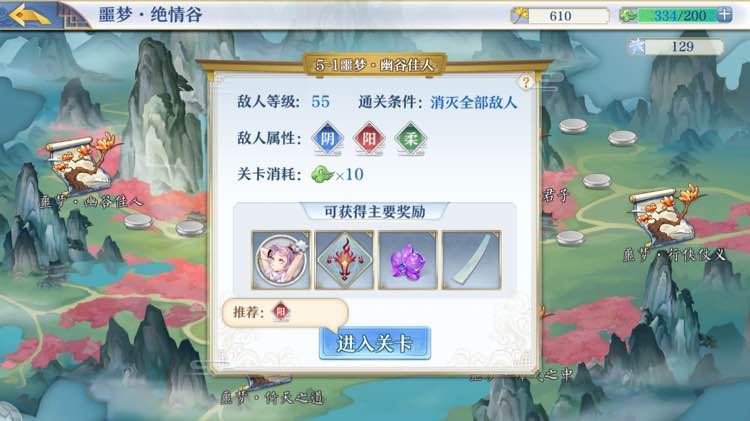Viewport: 750px width, 421px height.
Task: Select the stone stage node beside 幽谷佳人
Action: [138, 222]
